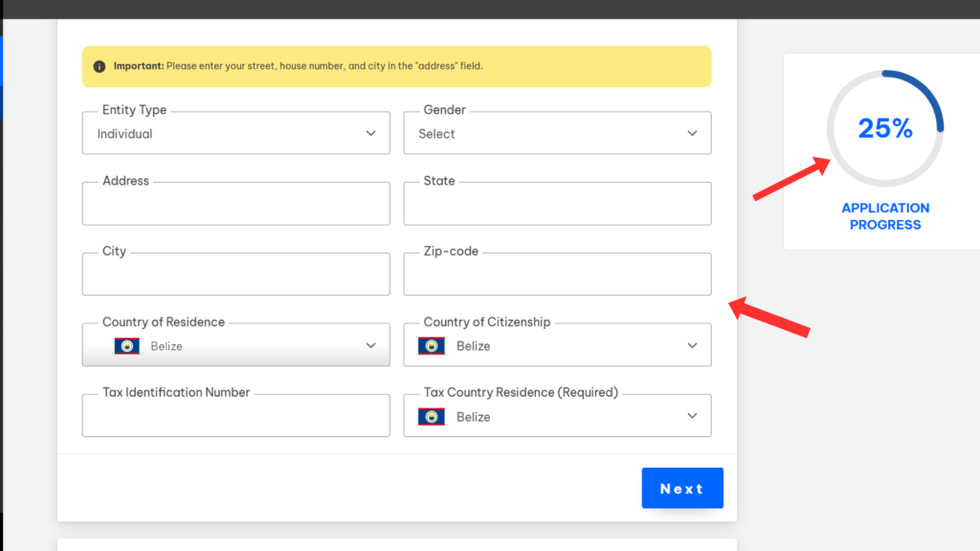
Task: Open the Gender select dropdown
Action: (557, 134)
